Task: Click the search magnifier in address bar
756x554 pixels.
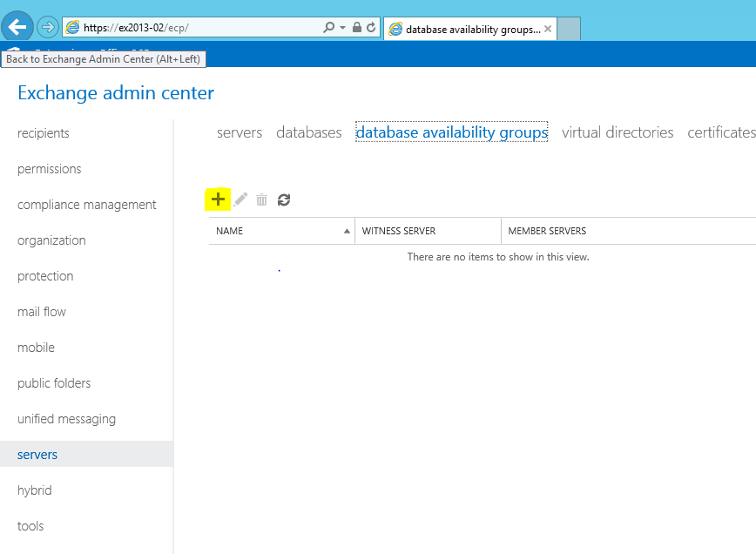Action: coord(329,27)
